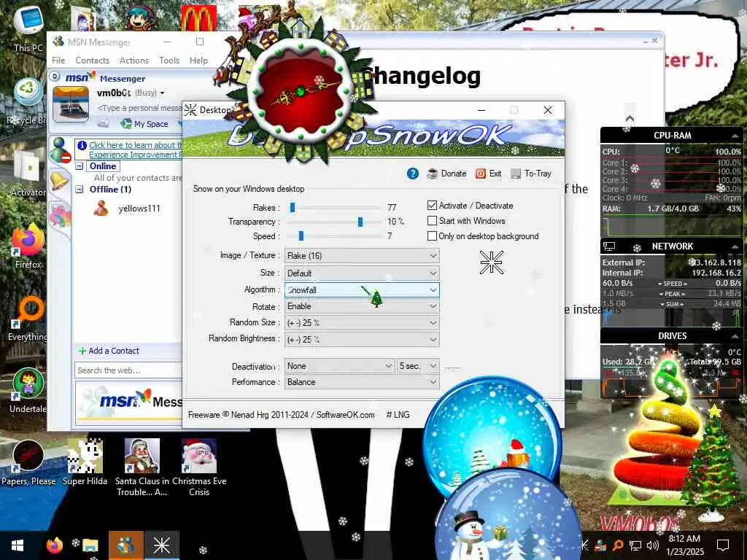Adjust the Speed slider handle
Viewport: 747px width, 560px height.
tap(301, 236)
